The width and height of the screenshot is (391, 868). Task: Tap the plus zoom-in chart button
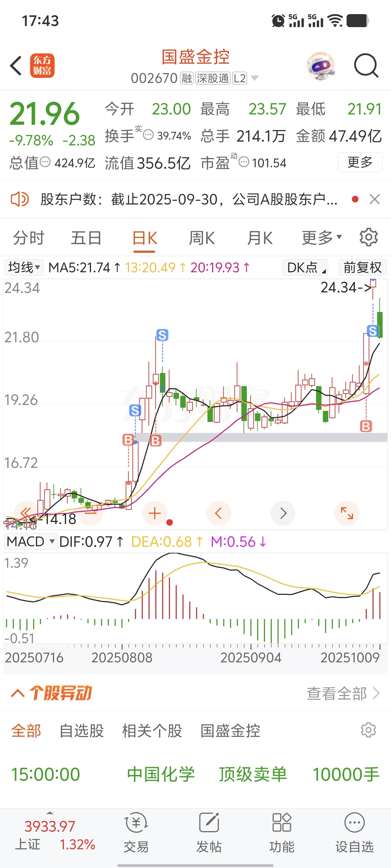pyautogui.click(x=155, y=513)
